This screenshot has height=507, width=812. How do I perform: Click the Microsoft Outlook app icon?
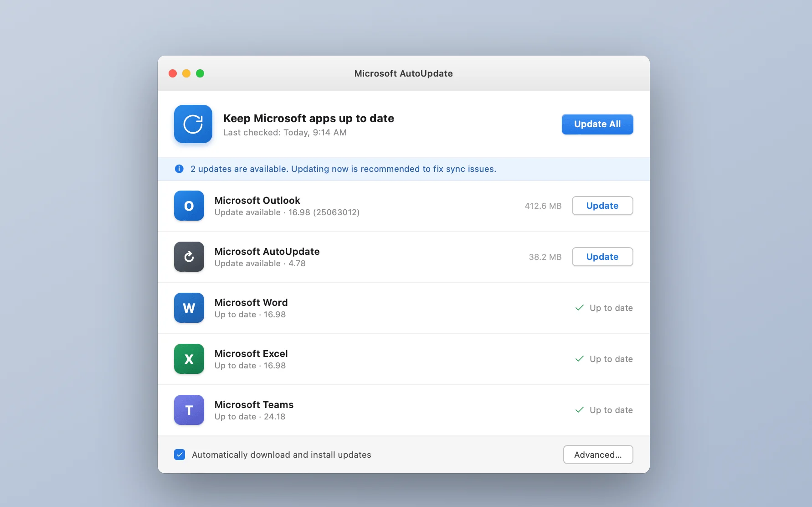(189, 206)
